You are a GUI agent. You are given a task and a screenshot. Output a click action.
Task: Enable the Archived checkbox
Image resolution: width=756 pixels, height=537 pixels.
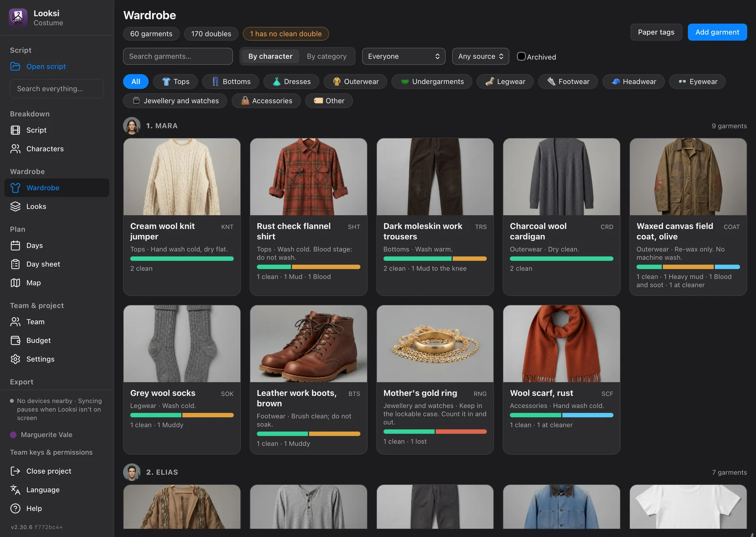point(521,56)
